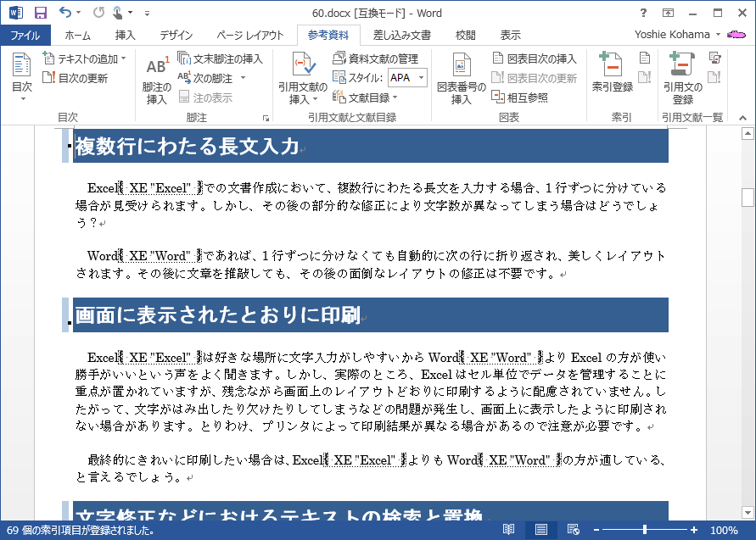Switch to the ページ レイアウト tab
This screenshot has height=540, width=756.
pos(249,35)
